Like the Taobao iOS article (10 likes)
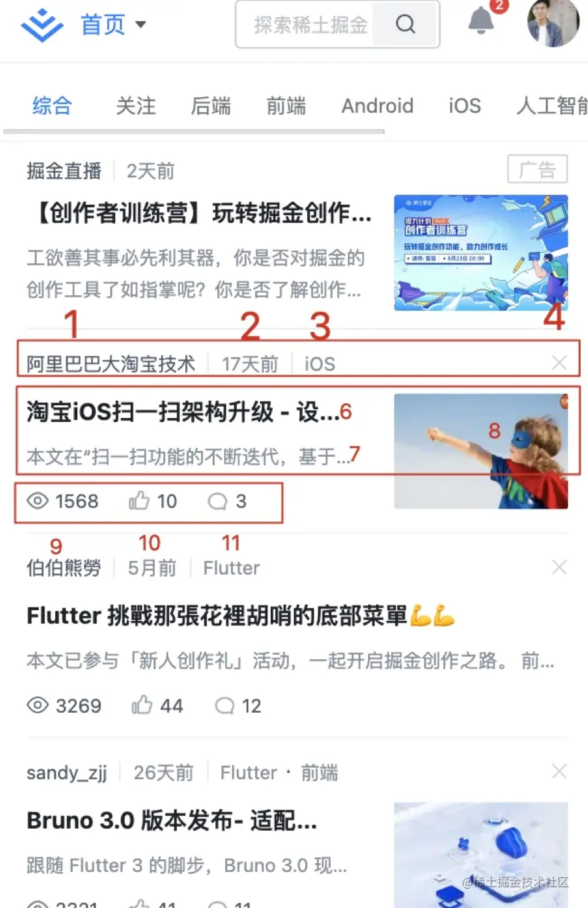The height and width of the screenshot is (908, 588). (139, 501)
